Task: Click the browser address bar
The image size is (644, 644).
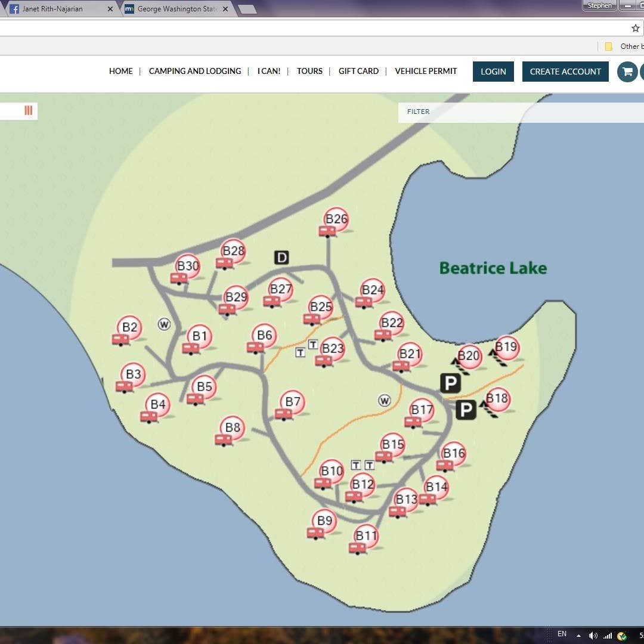Action: click(x=312, y=28)
